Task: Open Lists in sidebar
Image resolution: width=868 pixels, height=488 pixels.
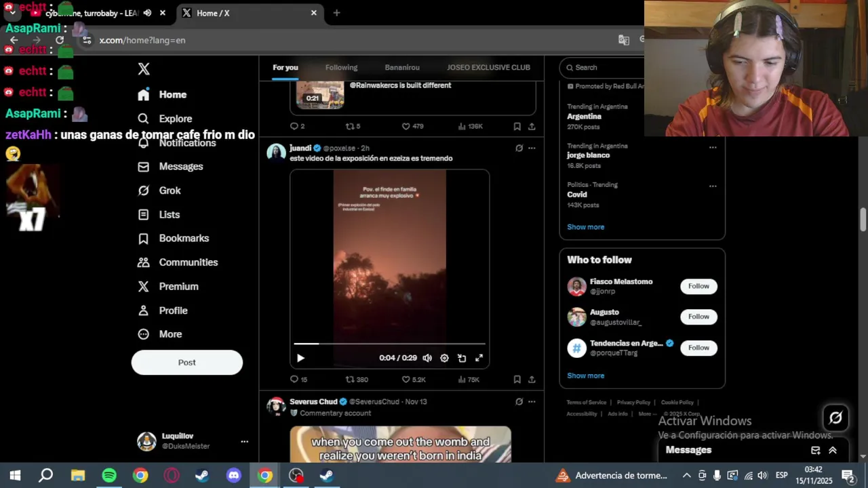Action: coord(159,214)
